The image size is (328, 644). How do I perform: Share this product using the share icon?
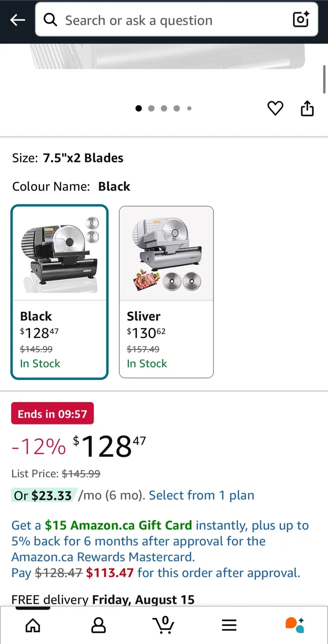pos(307,108)
